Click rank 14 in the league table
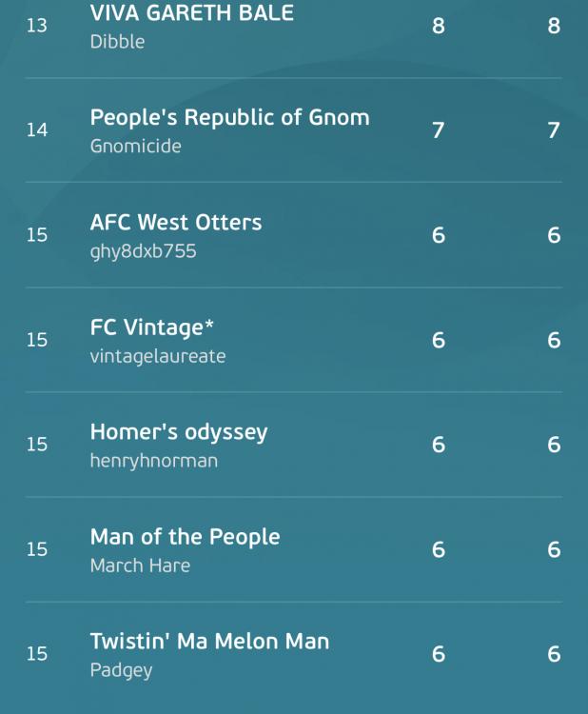588x714 pixels. 37,130
